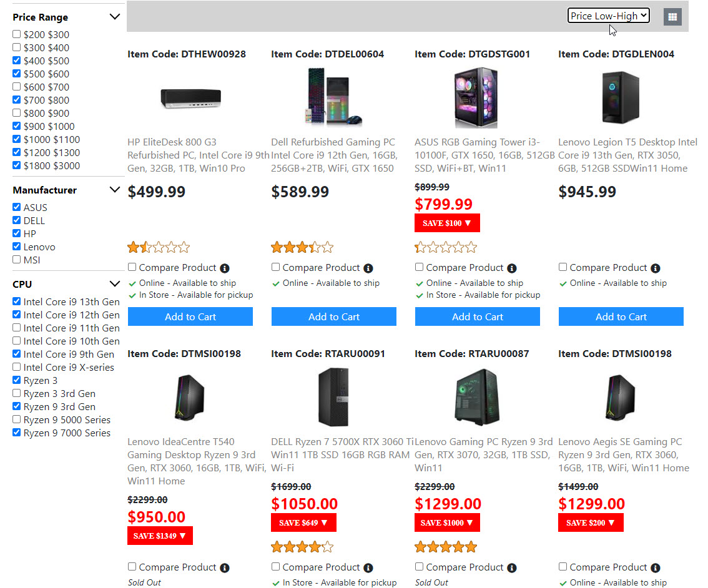Open the ASUS RGB Gaming Tower thumbnail
Image resolution: width=708 pixels, height=588 pixels.
(x=477, y=98)
